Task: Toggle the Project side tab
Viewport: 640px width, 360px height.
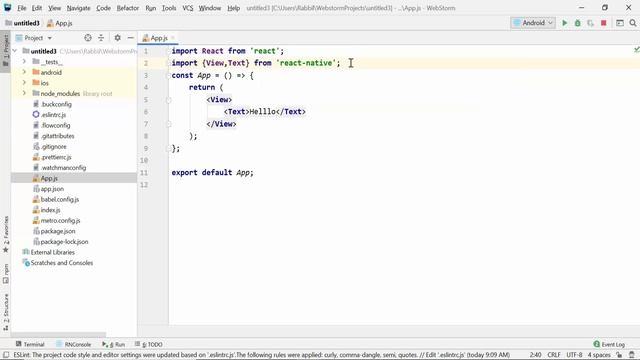Action: coord(6,51)
